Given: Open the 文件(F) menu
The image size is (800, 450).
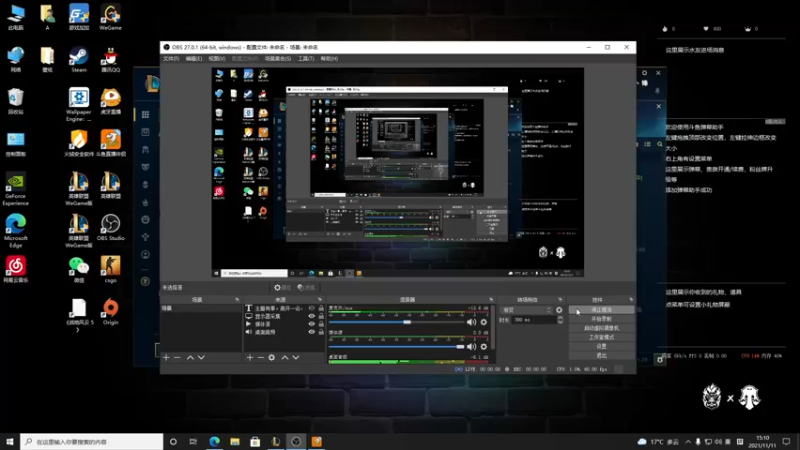Looking at the screenshot, I should tap(171, 59).
